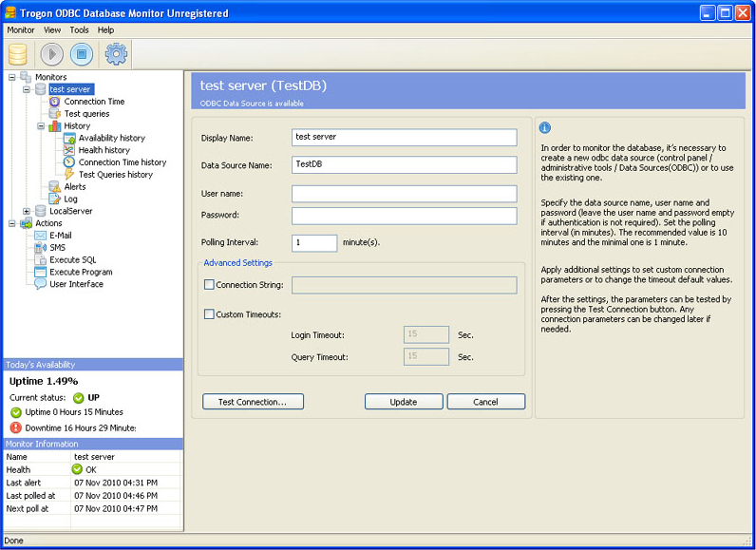756x550 pixels.
Task: Open the Alerts node in the tree
Action: click(74, 187)
